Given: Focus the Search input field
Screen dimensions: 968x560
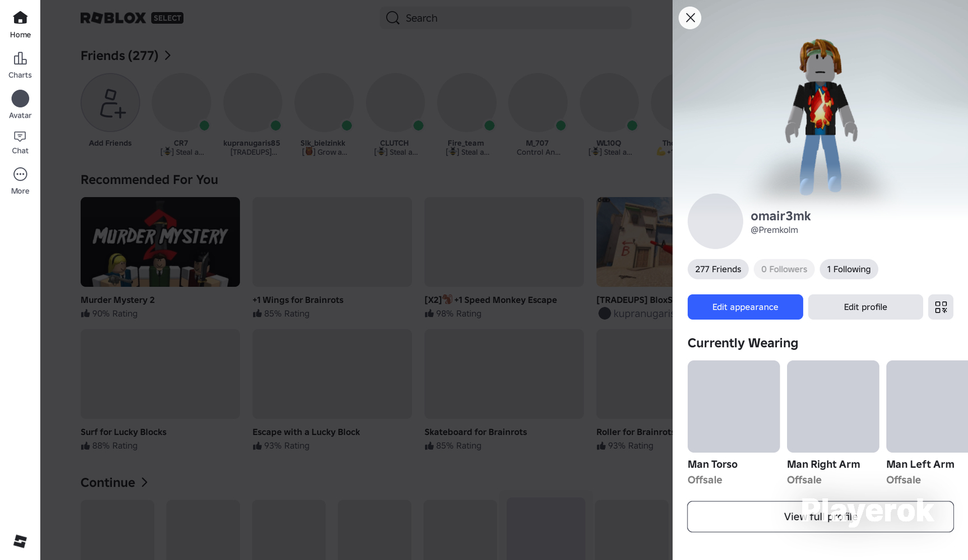Looking at the screenshot, I should tap(505, 18).
